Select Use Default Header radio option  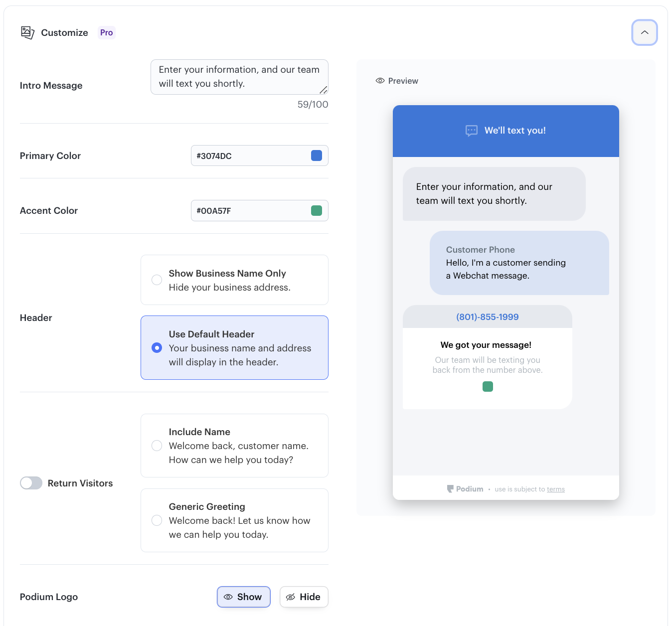tap(157, 348)
